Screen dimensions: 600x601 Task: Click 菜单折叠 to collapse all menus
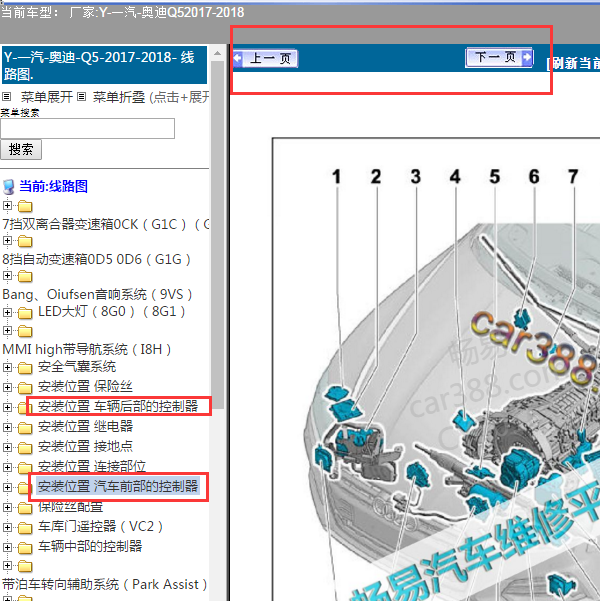point(118,97)
